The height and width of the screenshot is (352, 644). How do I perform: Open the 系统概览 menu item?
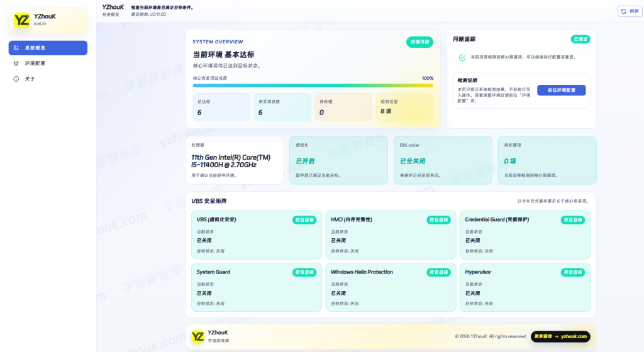(x=48, y=48)
